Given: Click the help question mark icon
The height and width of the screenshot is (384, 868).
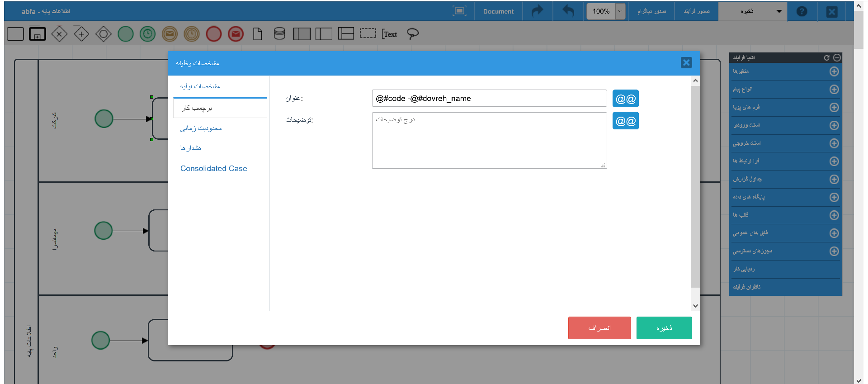Looking at the screenshot, I should 802,11.
